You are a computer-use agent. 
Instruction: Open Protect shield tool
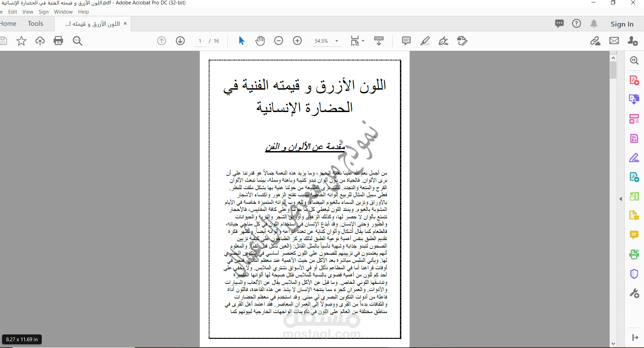(x=634, y=274)
